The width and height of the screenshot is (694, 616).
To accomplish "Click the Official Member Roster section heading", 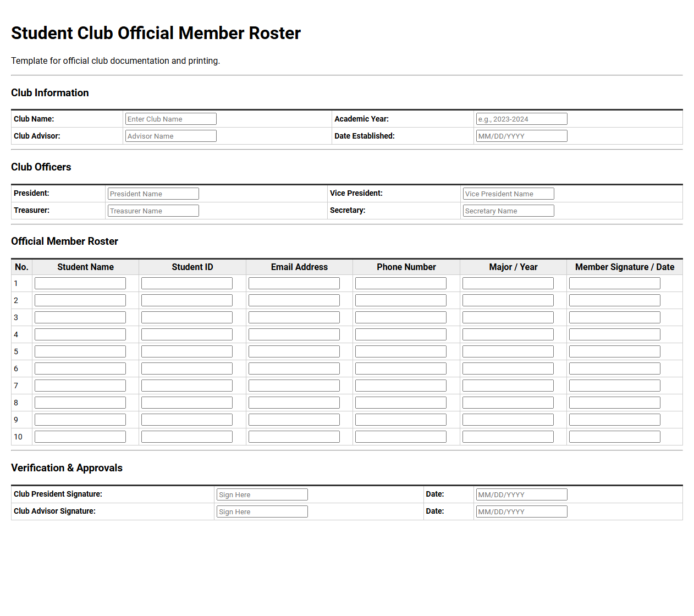I will click(65, 241).
